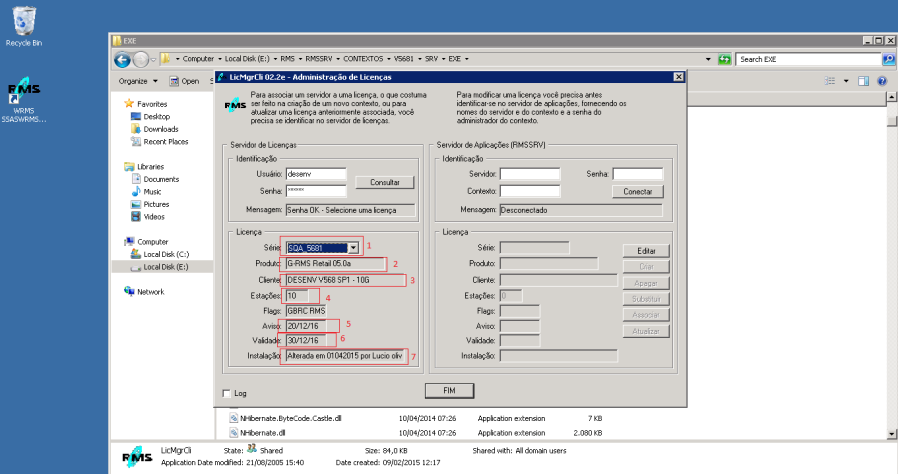Screen dimensions: 898x474
Task: Open Music library icon
Action: pos(136,192)
